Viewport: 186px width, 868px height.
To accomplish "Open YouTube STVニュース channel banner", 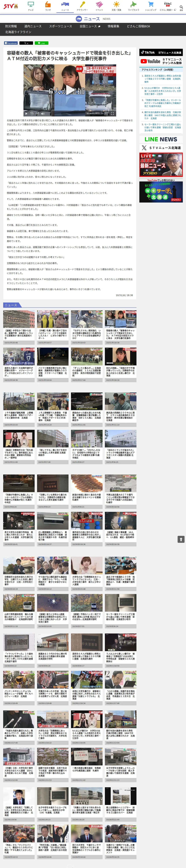I will pos(161,61).
